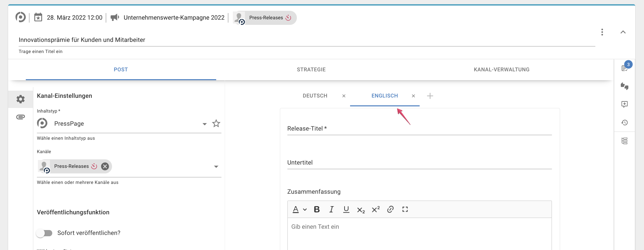
Task: Open the data list icon in right sidebar
Action: pyautogui.click(x=624, y=141)
